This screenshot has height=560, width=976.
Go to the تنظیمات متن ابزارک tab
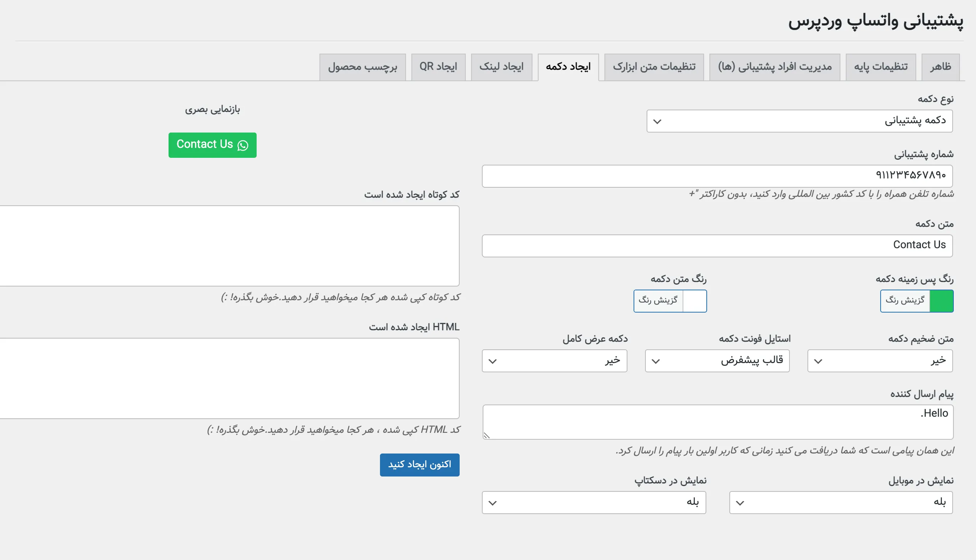click(654, 67)
